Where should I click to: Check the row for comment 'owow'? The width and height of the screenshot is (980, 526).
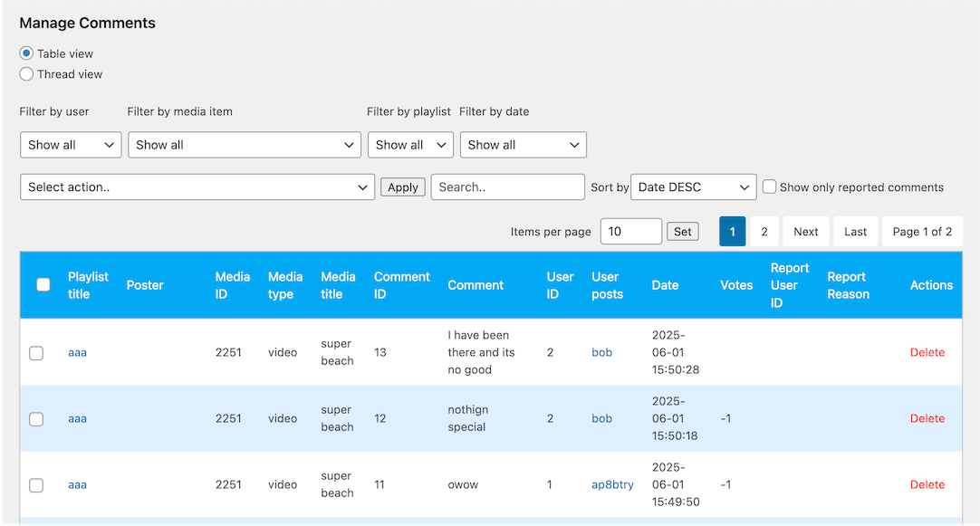point(36,485)
